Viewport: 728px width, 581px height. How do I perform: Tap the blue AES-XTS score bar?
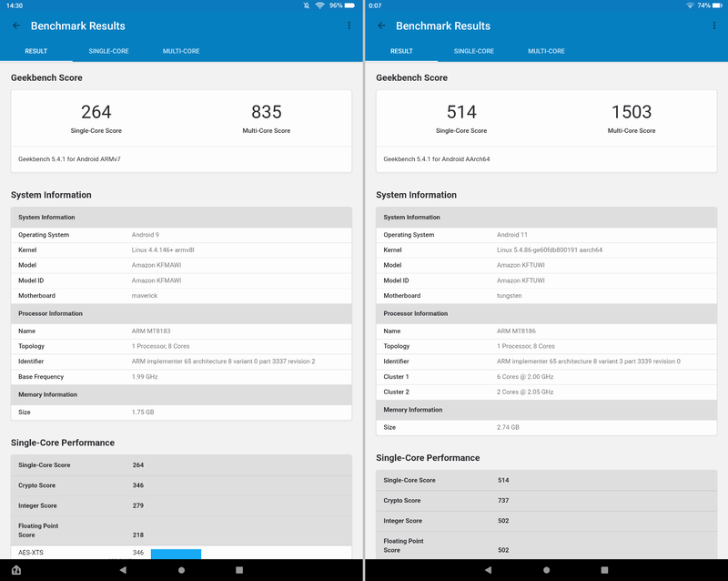point(178,553)
